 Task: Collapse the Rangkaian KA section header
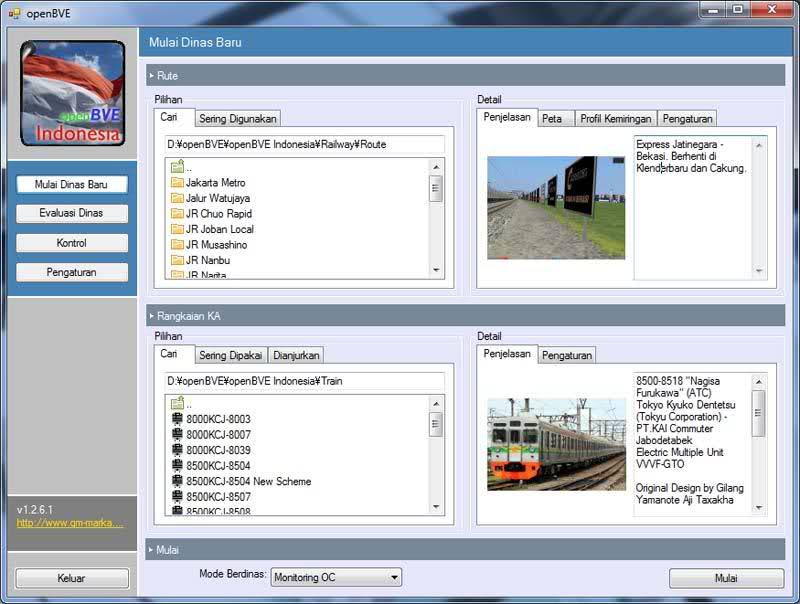[x=465, y=316]
